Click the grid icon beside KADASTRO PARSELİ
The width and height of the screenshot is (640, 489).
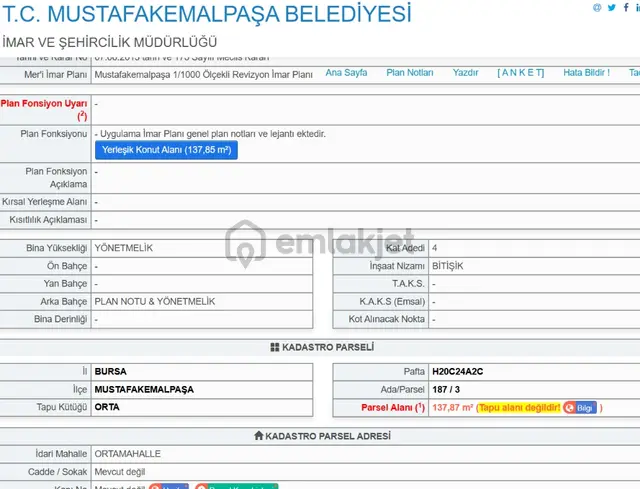tap(275, 347)
